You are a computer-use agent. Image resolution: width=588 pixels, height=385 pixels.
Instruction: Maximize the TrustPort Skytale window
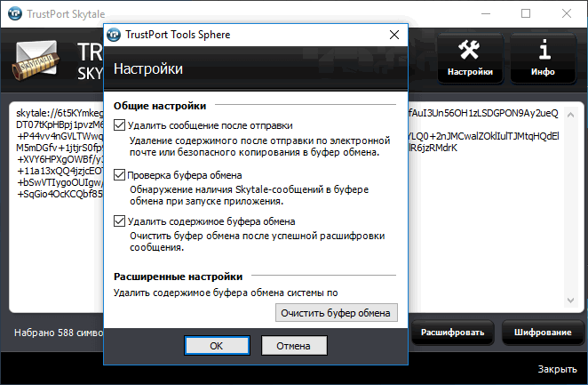(x=526, y=14)
